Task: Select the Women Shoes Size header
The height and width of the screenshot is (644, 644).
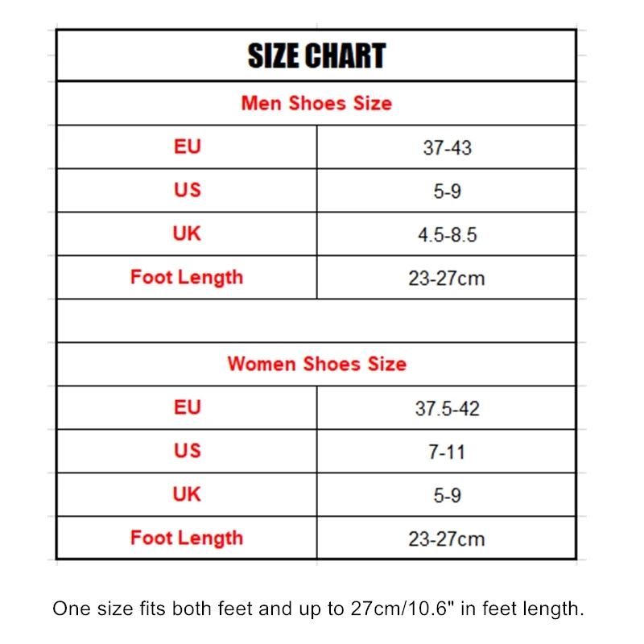Action: point(316,364)
